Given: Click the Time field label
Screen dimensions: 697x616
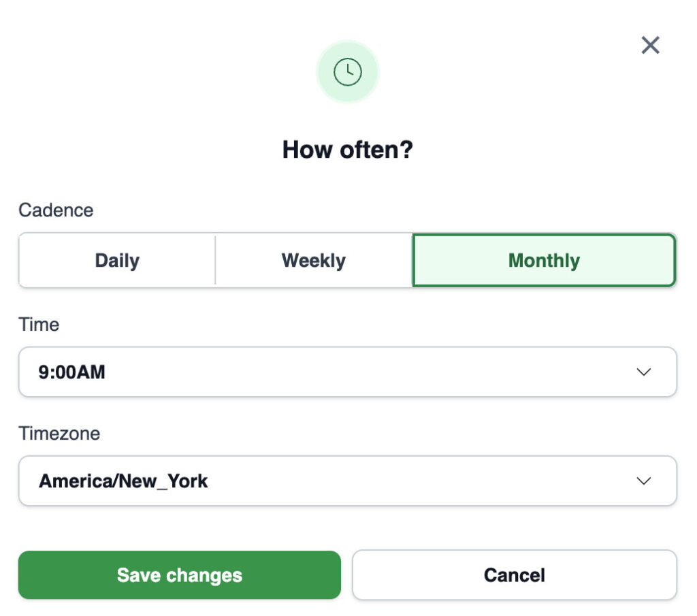Looking at the screenshot, I should pos(39,324).
